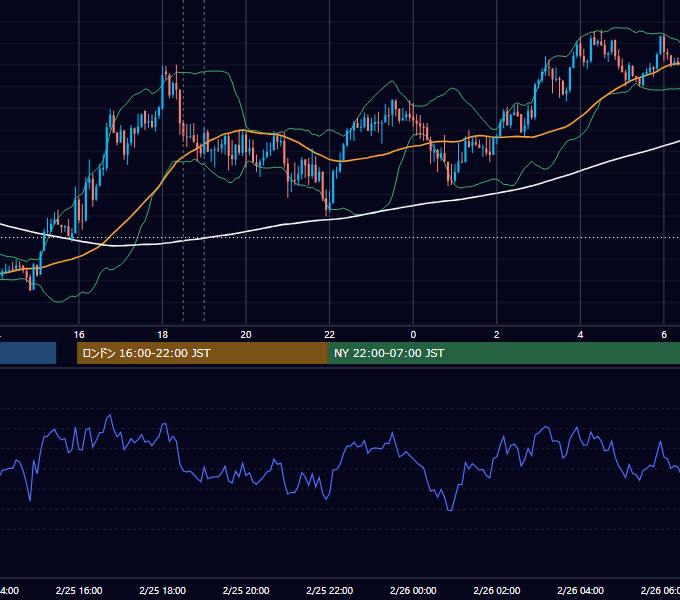Viewport: 680px width, 600px height.
Task: Select the 6 hour label under the chart
Action: pyautogui.click(x=664, y=335)
